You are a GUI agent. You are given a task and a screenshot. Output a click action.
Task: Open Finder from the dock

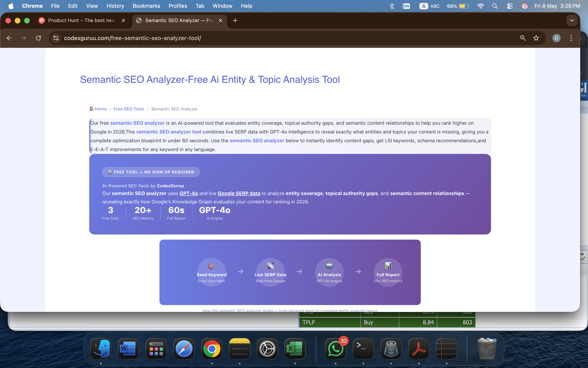pyautogui.click(x=101, y=349)
